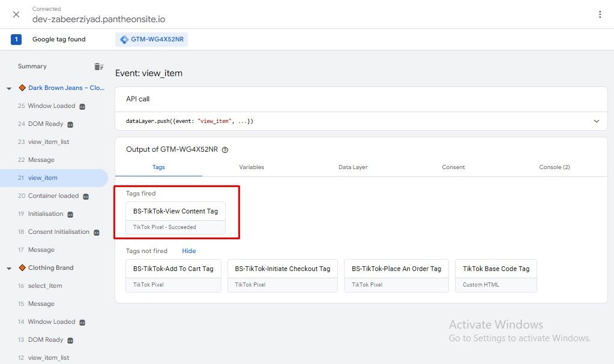Switch to the Data Layer tab
This screenshot has width=614, height=364.
coord(353,167)
